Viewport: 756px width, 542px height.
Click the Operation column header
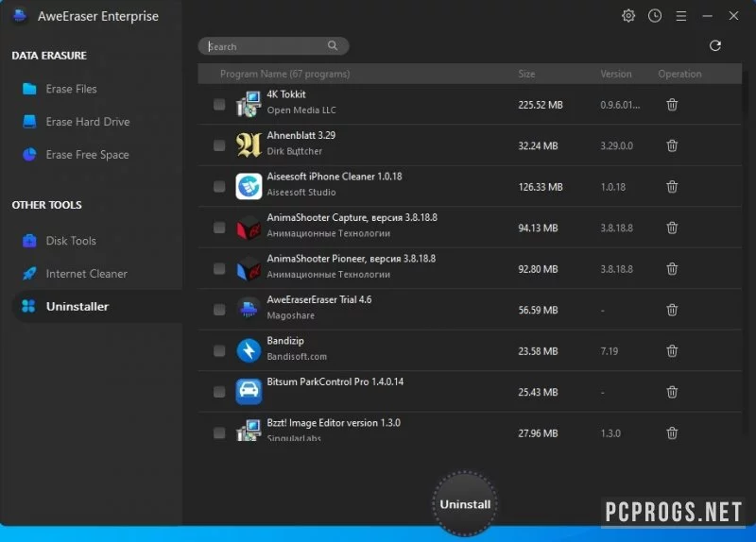(679, 74)
